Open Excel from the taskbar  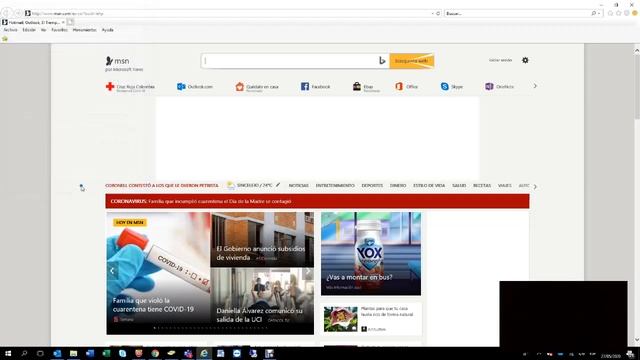[x=106, y=353]
